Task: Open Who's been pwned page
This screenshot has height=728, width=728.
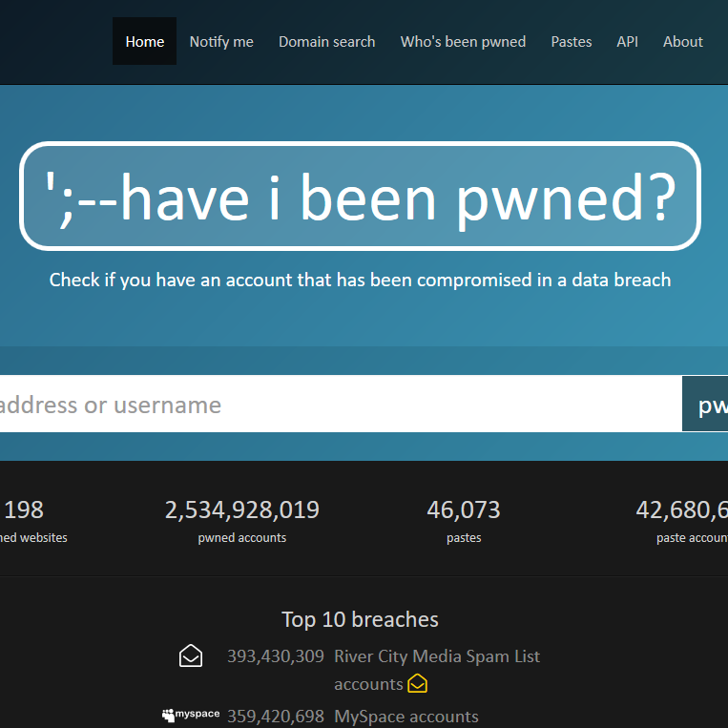Action: [x=463, y=42]
